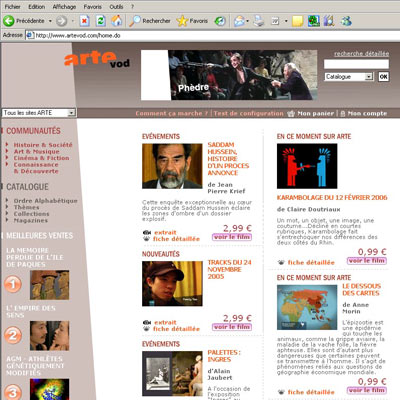
Task: Click the site search text field
Action: (356, 64)
